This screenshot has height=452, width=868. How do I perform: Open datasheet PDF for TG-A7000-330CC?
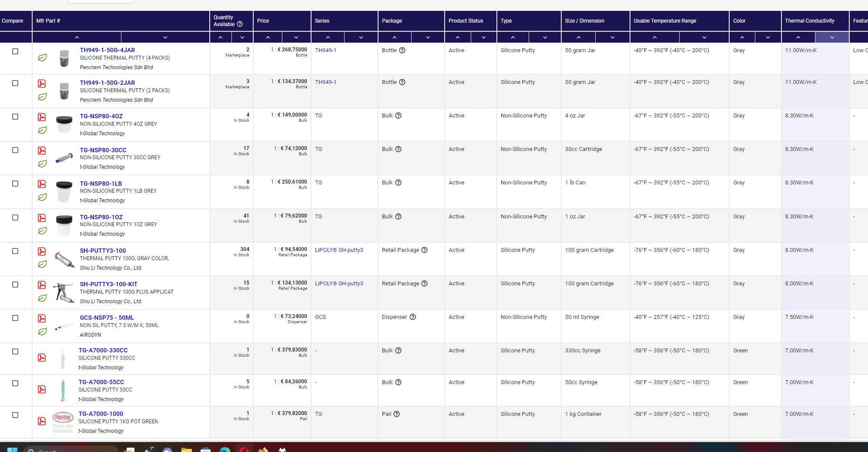(x=42, y=358)
